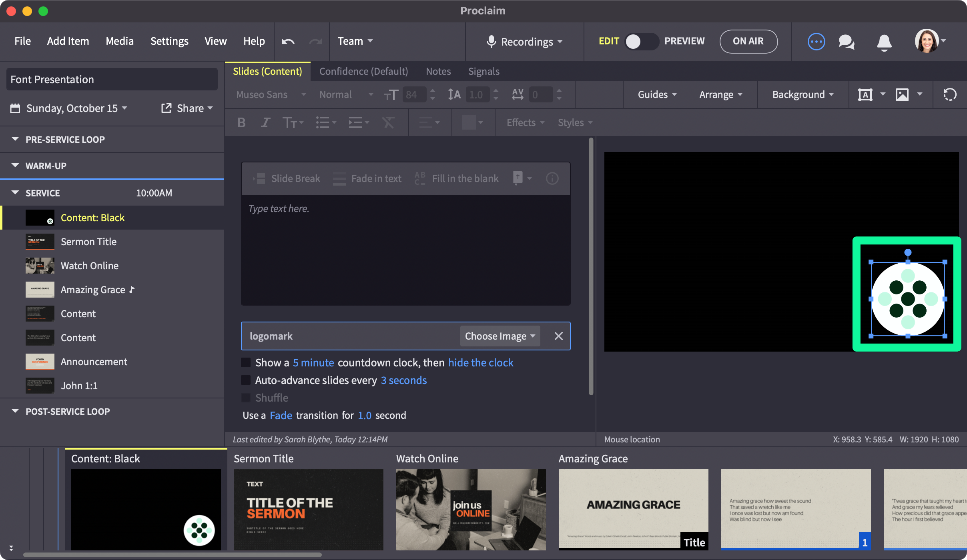
Task: Click the rotation handle above the logo
Action: click(908, 252)
